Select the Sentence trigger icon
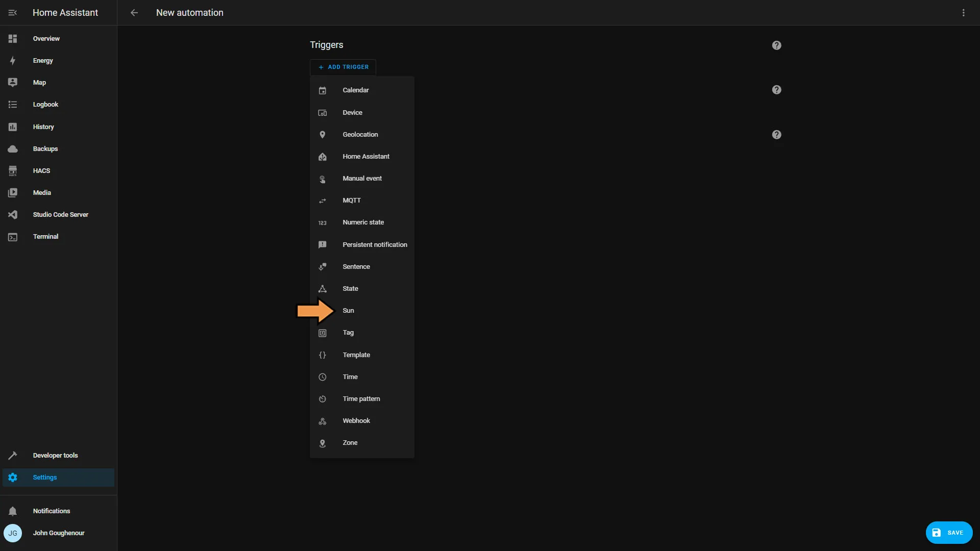Viewport: 980px width, 551px height. coord(323,266)
